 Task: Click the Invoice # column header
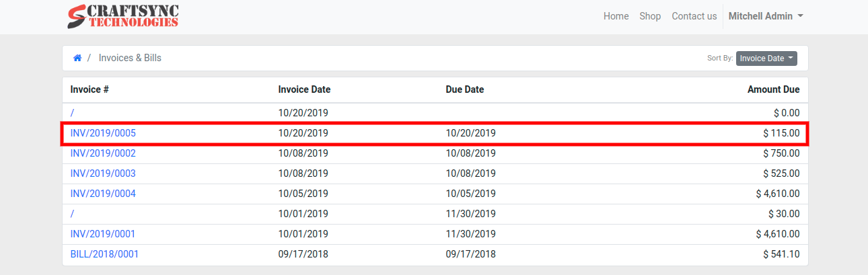point(89,89)
